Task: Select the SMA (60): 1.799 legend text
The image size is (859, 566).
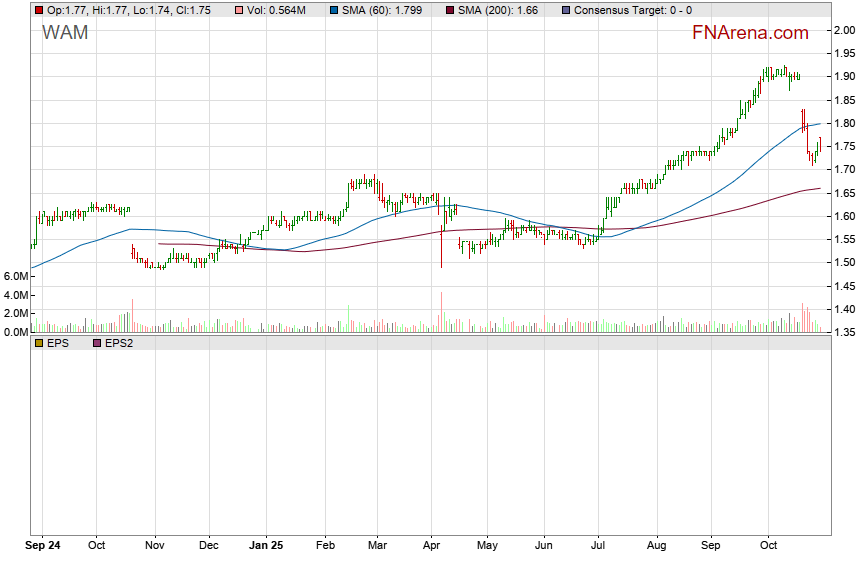Action: (383, 10)
